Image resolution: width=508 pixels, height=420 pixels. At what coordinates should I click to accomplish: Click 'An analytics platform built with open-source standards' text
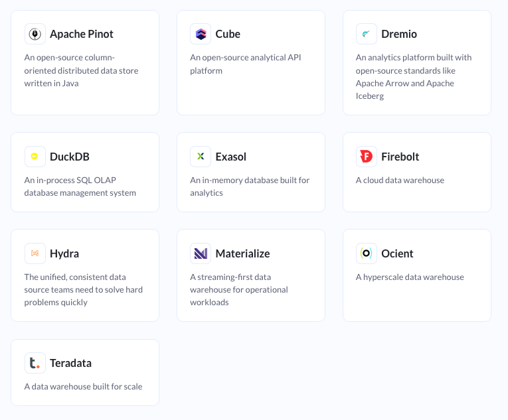click(414, 76)
